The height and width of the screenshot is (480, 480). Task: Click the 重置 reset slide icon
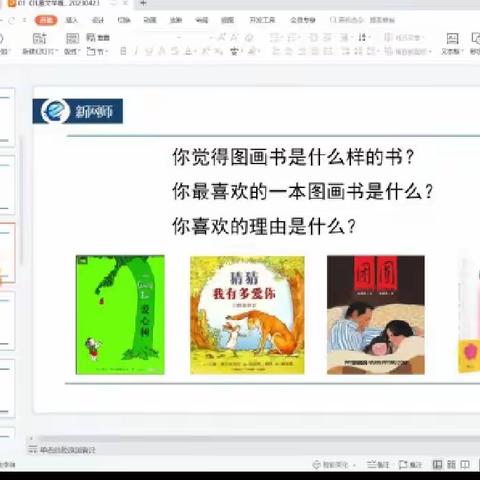98,37
